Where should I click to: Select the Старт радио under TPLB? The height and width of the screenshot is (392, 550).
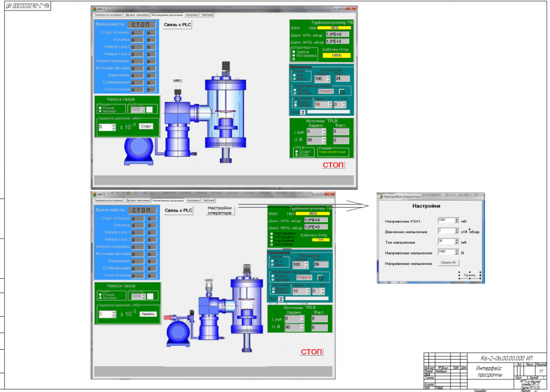pyautogui.click(x=297, y=152)
